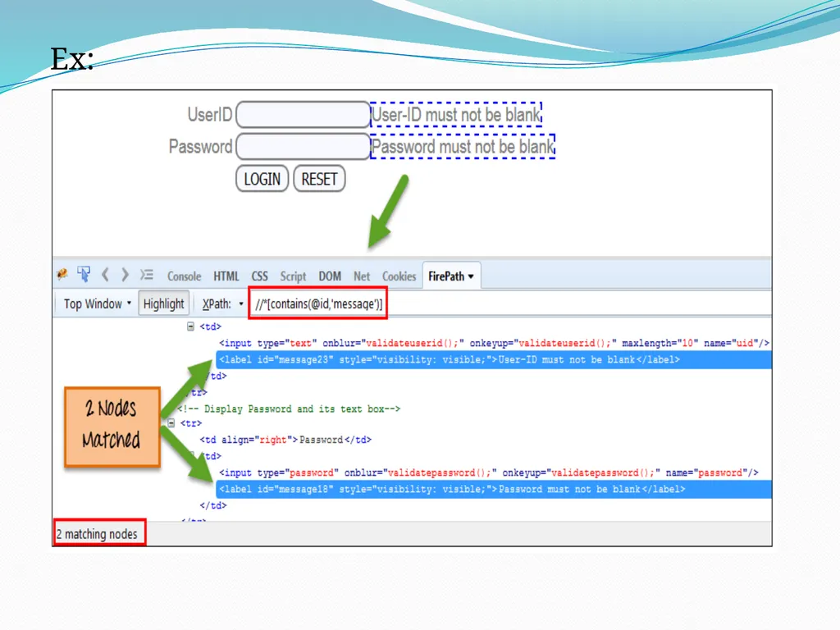
Task: Click the LOGIN button
Action: pos(262,179)
